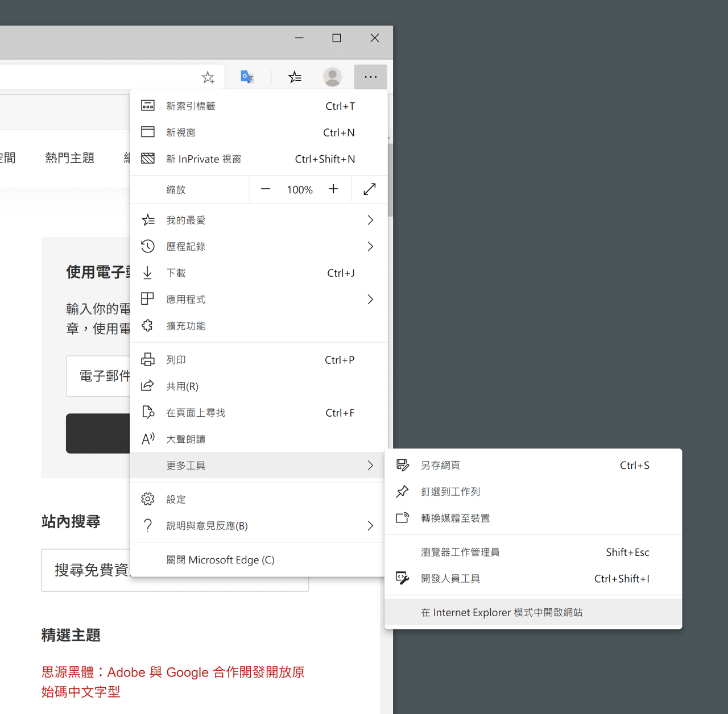The image size is (728, 714).
Task: Open 瀏覽器工作管理員
Action: [x=533, y=552]
